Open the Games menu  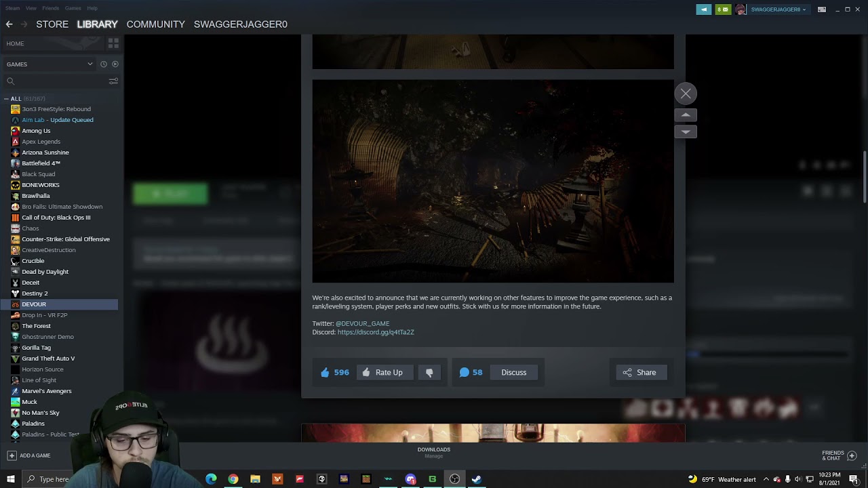pyautogui.click(x=73, y=8)
